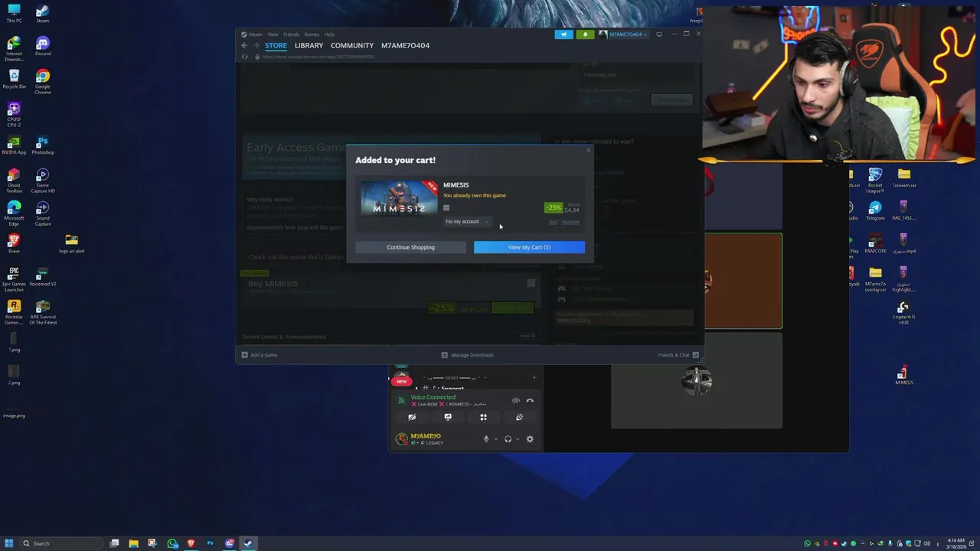Click Add a Game in Steam

point(260,355)
